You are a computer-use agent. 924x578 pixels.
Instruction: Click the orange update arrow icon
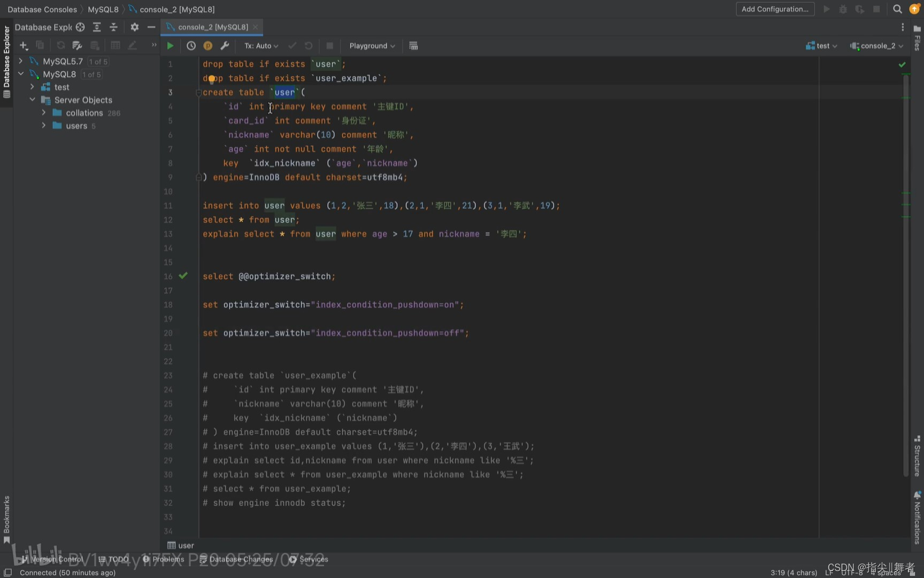[914, 9]
